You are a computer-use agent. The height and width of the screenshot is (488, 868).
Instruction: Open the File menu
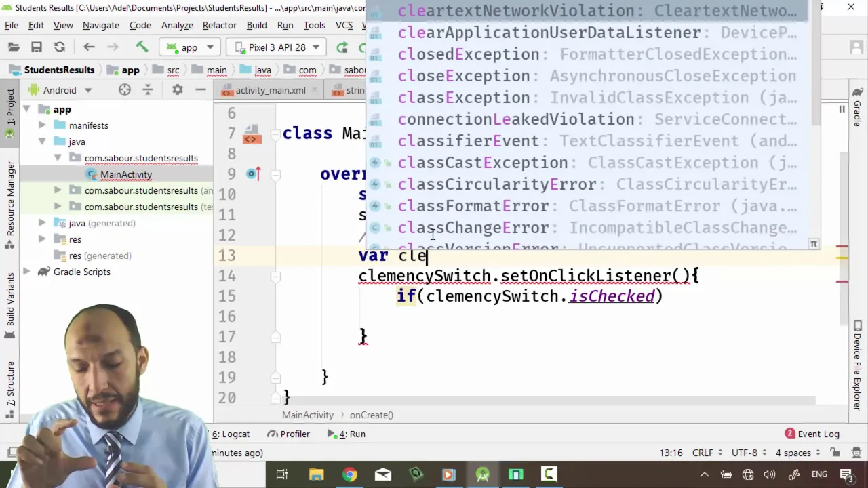tap(12, 25)
